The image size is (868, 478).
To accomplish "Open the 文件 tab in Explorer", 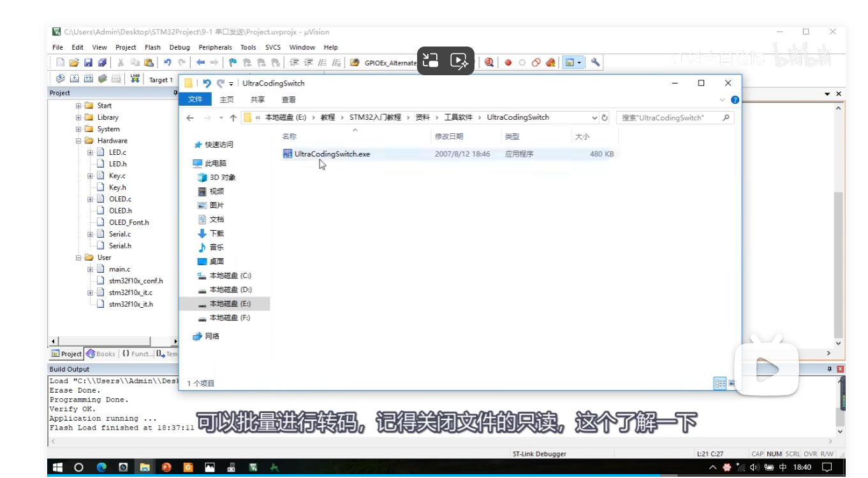I will [x=195, y=99].
